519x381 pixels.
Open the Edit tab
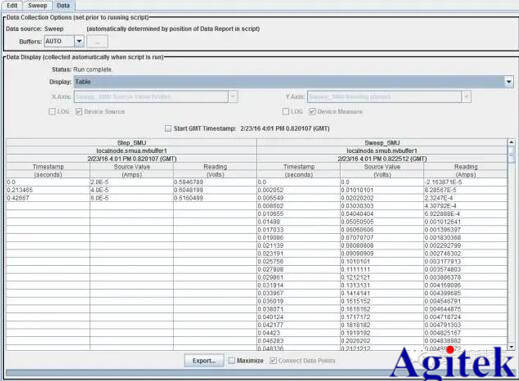coord(12,5)
